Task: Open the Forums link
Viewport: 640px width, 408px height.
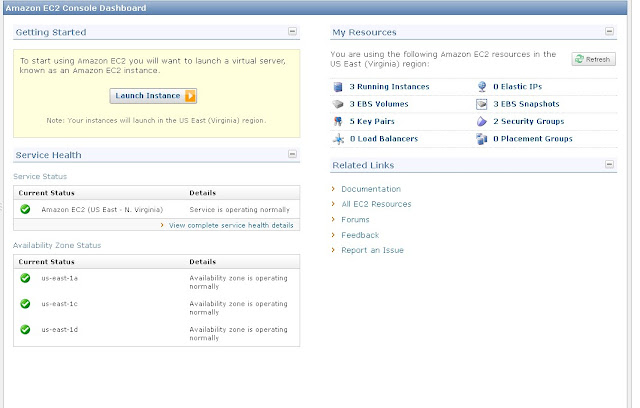Action: [355, 220]
